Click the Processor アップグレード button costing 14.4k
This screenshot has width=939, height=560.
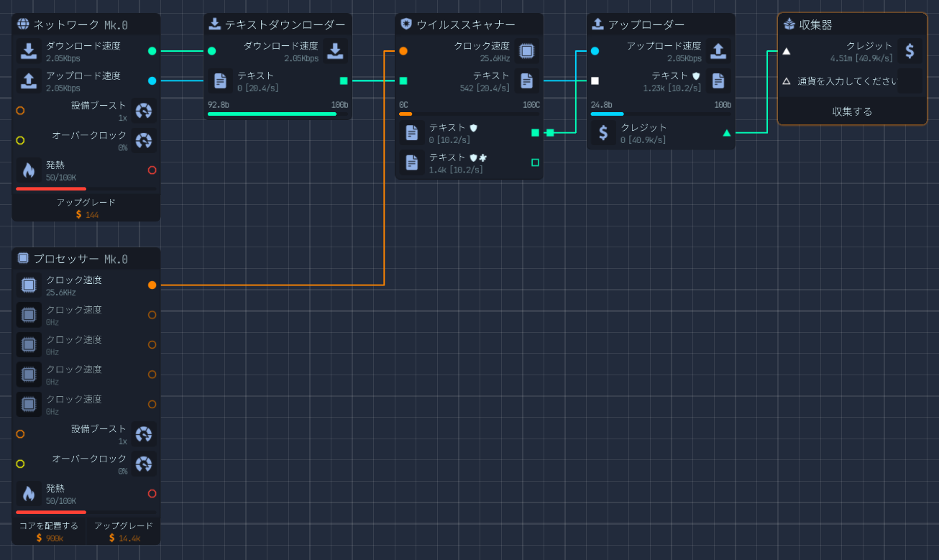(x=124, y=531)
